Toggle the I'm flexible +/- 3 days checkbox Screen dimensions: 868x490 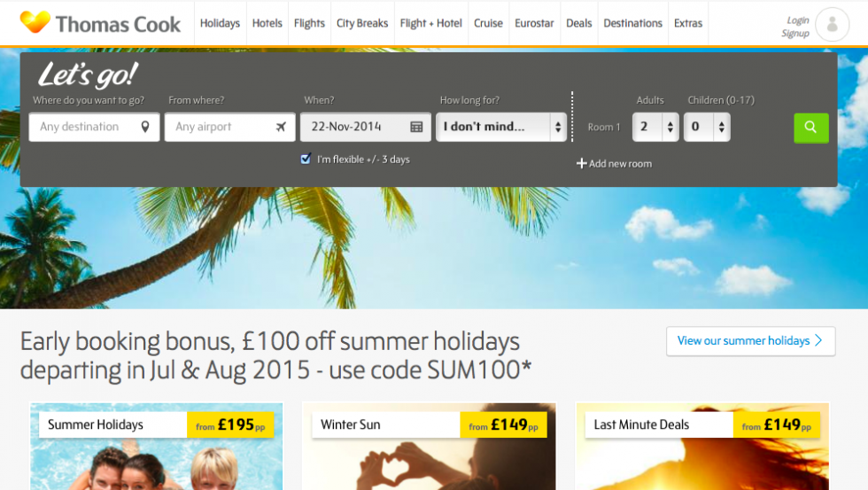306,159
